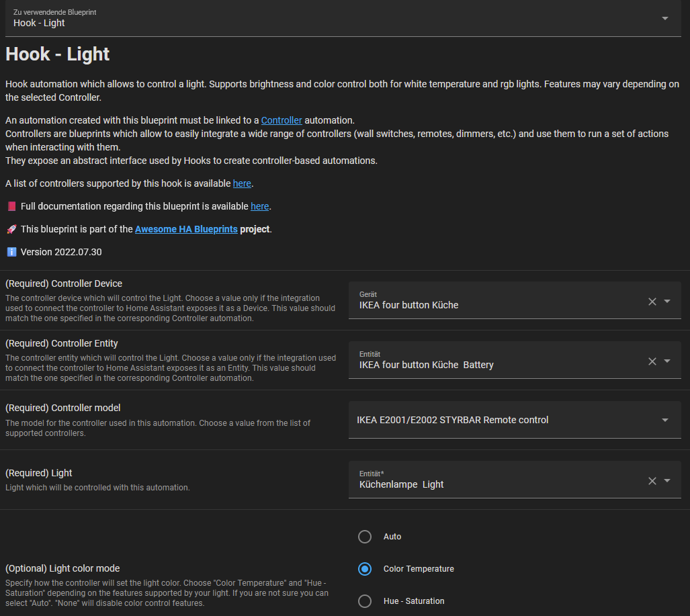This screenshot has height=616, width=690.
Task: Select the Auto color mode radio button
Action: pyautogui.click(x=365, y=537)
